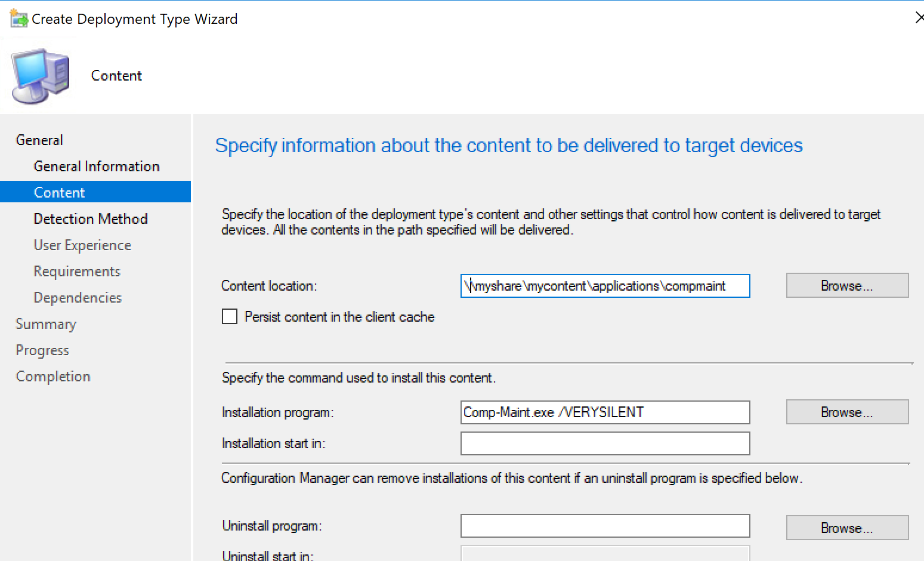
Task: Browse for the content location
Action: pos(847,285)
